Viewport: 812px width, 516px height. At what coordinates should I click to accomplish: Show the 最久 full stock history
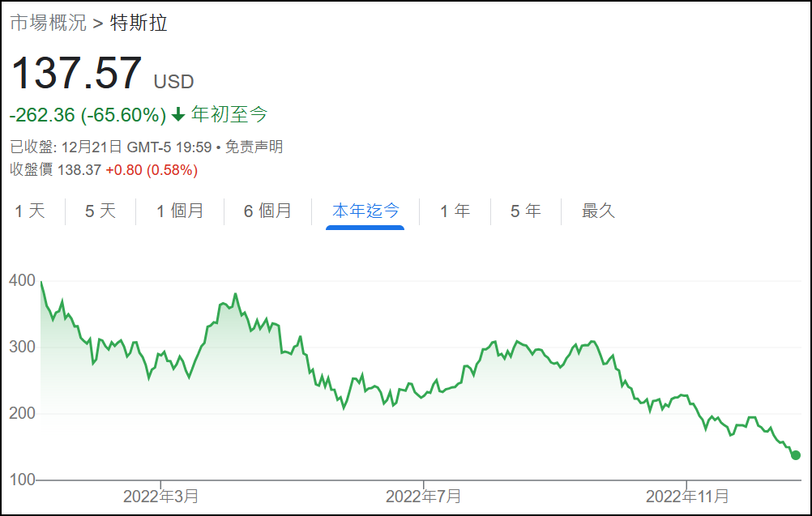597,210
